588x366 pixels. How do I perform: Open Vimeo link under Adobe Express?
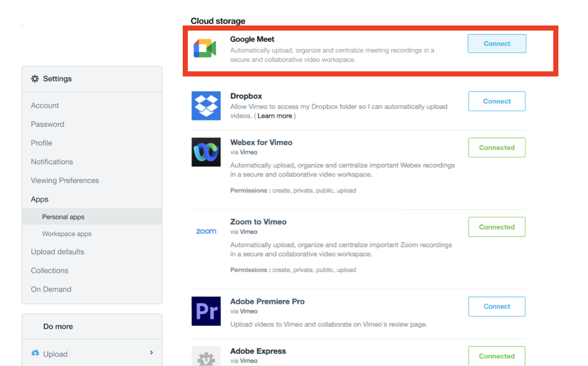tap(249, 361)
